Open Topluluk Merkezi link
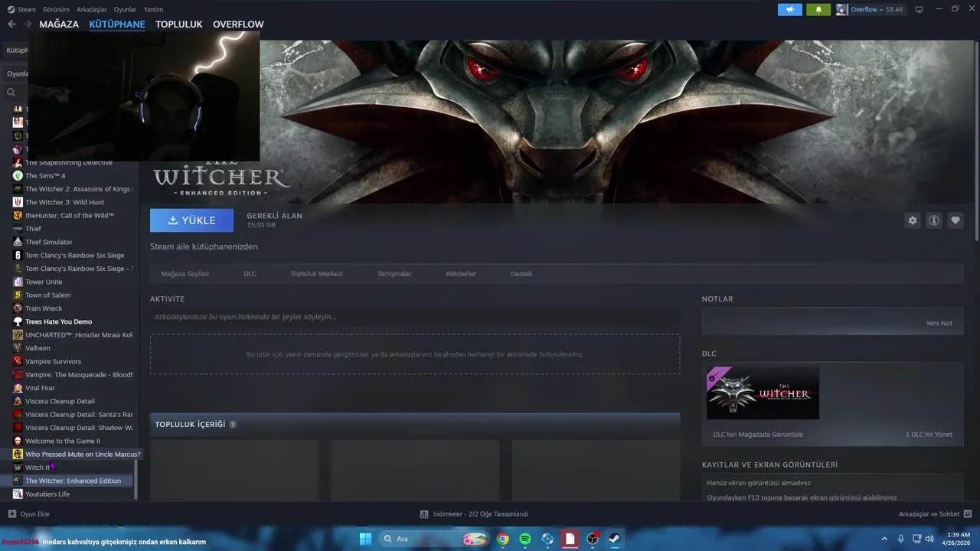Image resolution: width=980 pixels, height=551 pixels. pos(316,274)
